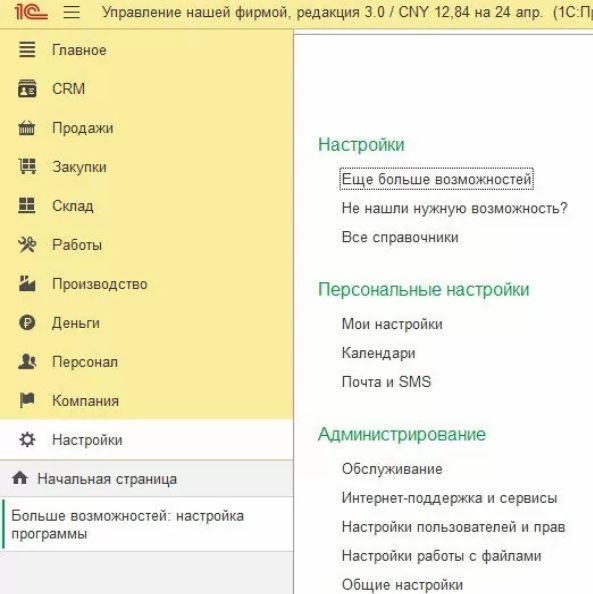593x594 pixels.
Task: Open Интернет-поддержка и сервисы
Action: [x=449, y=498]
